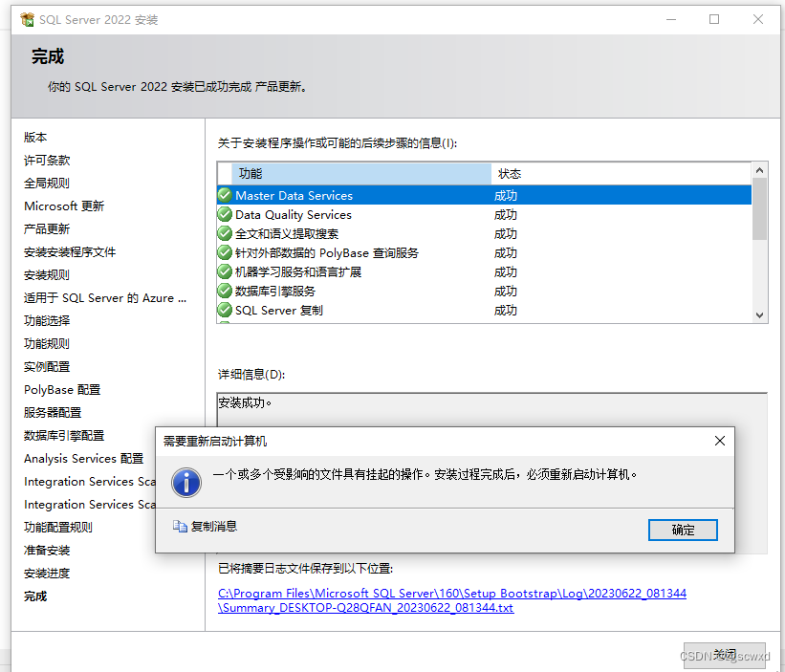The height and width of the screenshot is (672, 785).
Task: Click the 产品更新 step in sidebar
Action: 47,229
